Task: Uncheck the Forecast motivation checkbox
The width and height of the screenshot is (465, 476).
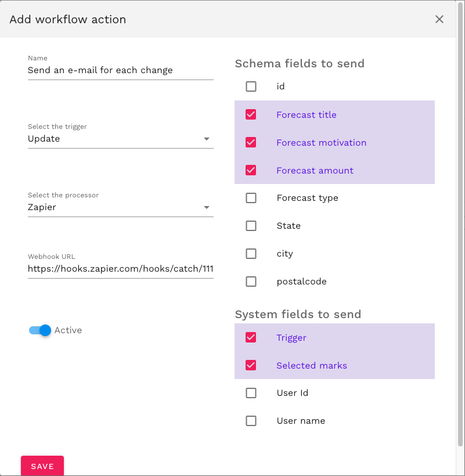Action: pos(251,142)
